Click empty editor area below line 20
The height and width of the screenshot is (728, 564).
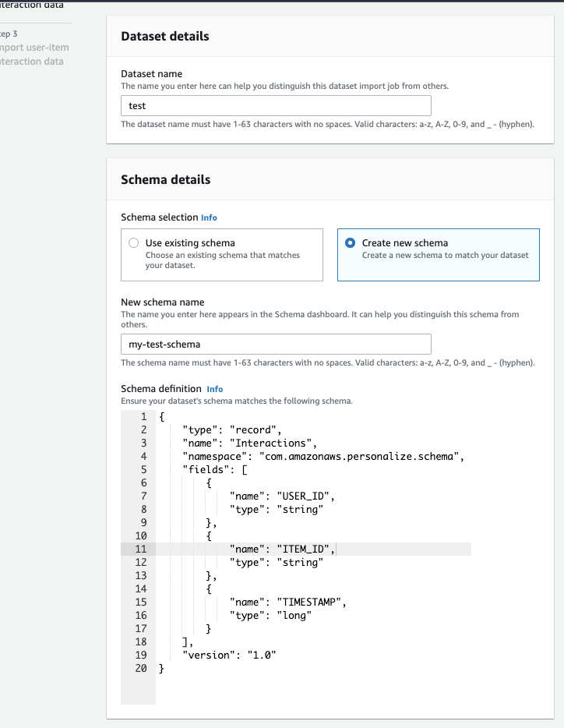312,690
